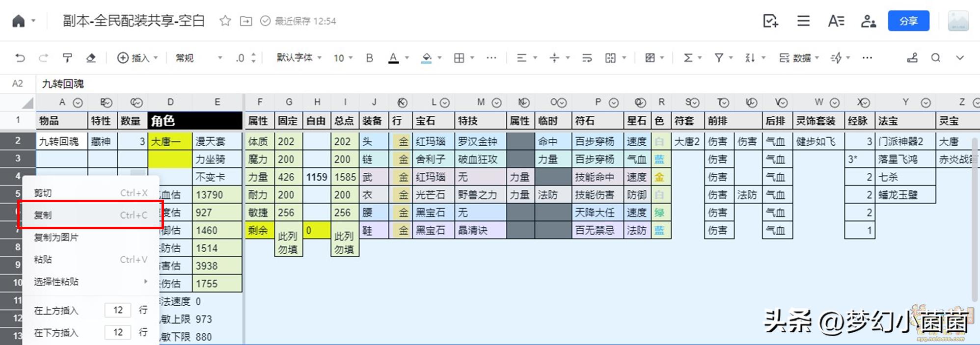Screen dimensions: 980x345
Task: Select cell 1159 in column H
Action: pos(317,177)
